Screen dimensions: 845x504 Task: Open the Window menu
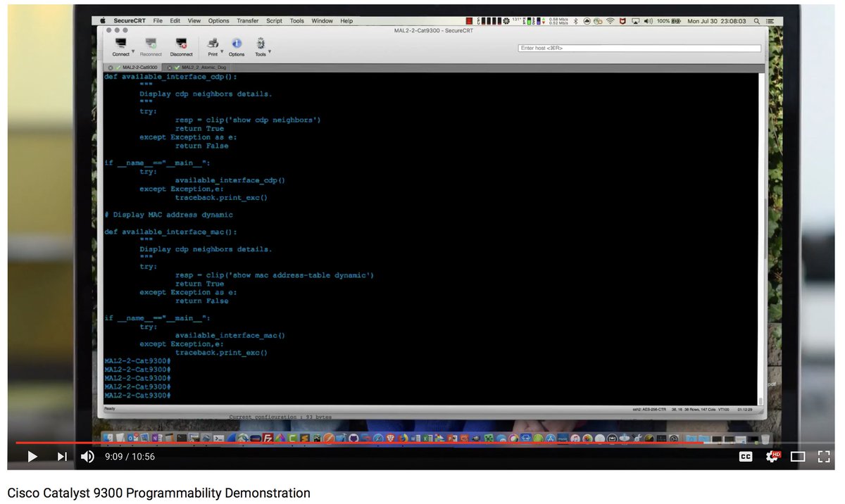(323, 21)
